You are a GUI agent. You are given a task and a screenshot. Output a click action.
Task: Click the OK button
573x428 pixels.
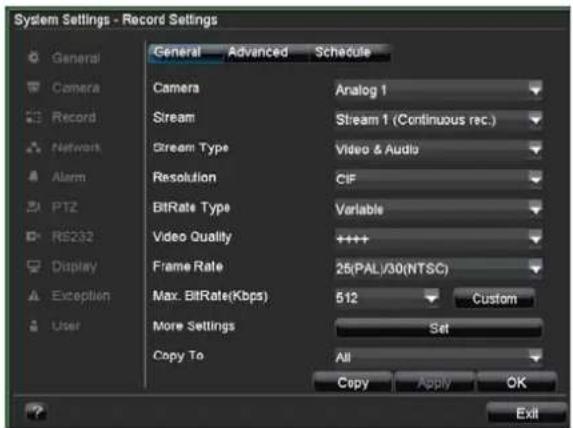517,383
